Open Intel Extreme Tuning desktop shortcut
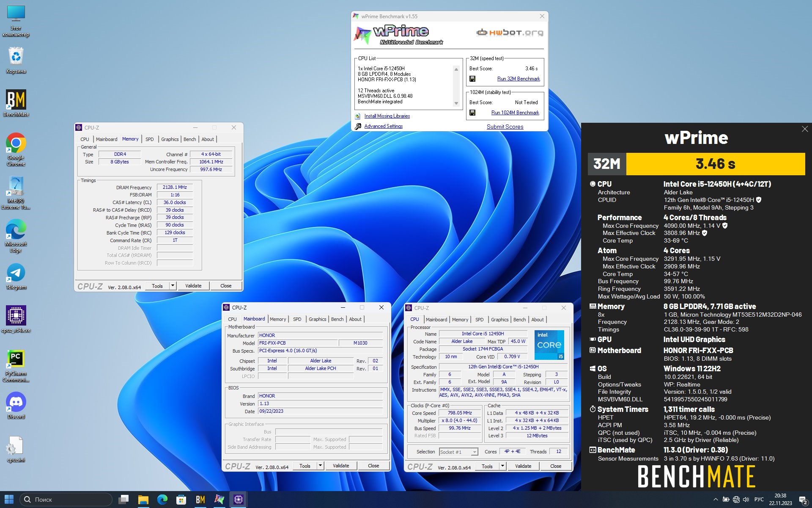Screen dimensions: 812x508 click(x=16, y=193)
